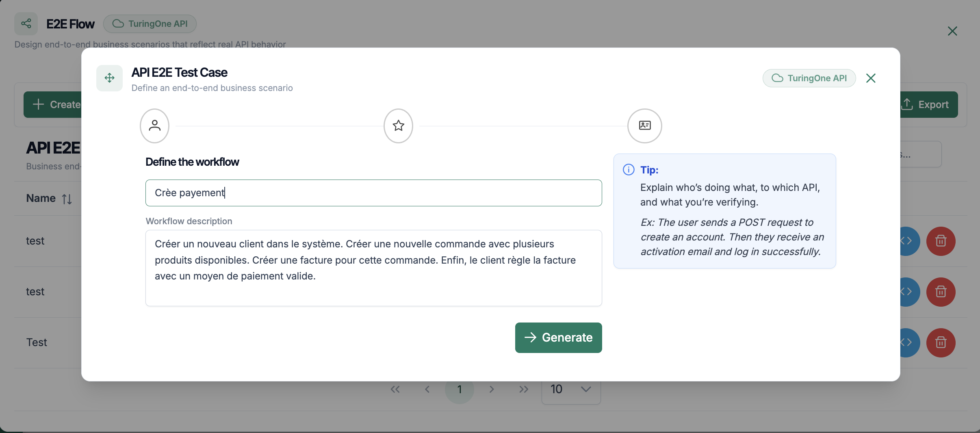
Task: Click the user step icon in wizard
Action: [x=154, y=126]
